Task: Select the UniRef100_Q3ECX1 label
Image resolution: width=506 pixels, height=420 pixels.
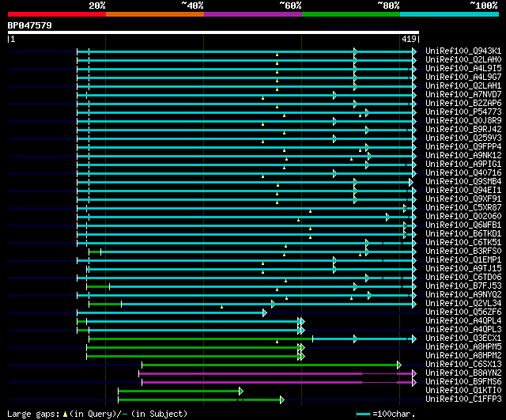Action: click(463, 339)
